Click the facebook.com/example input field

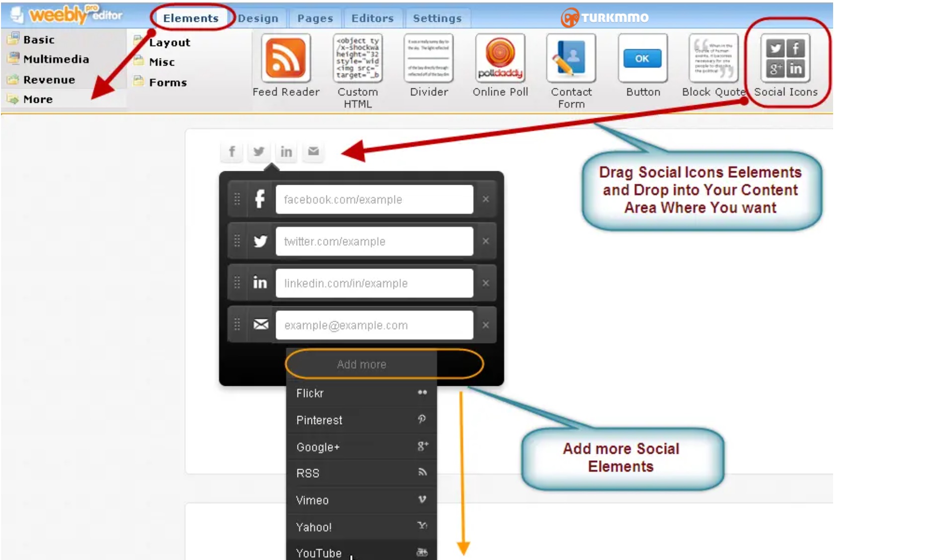374,200
